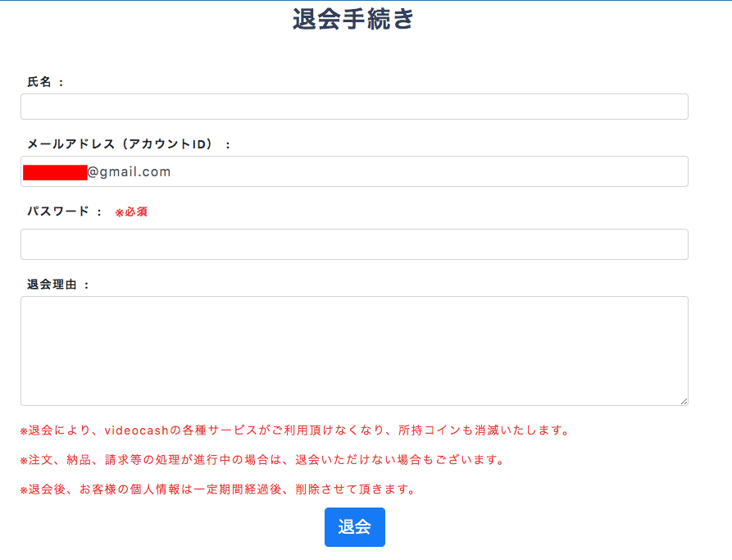Click the @gmail.com text in the email field
The image size is (732, 560).
[129, 172]
